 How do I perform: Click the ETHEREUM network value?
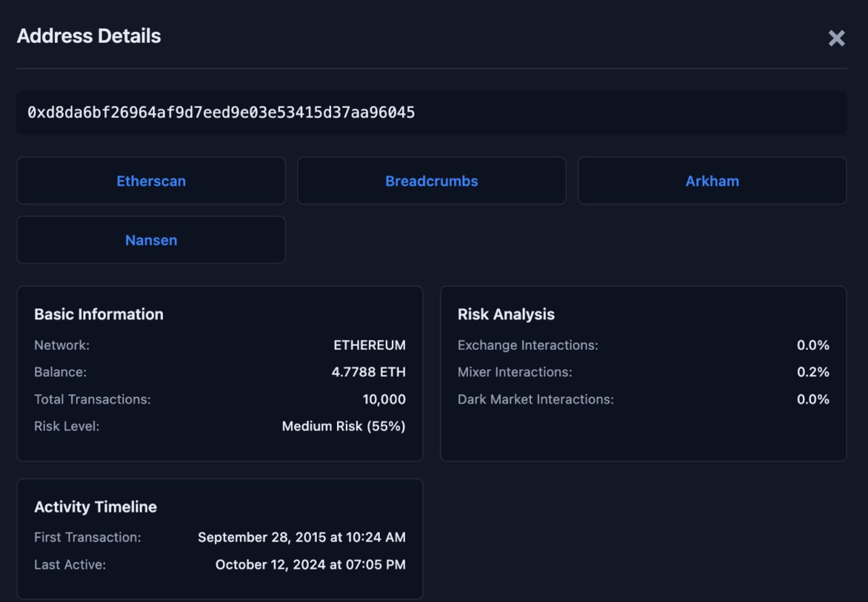click(x=370, y=345)
